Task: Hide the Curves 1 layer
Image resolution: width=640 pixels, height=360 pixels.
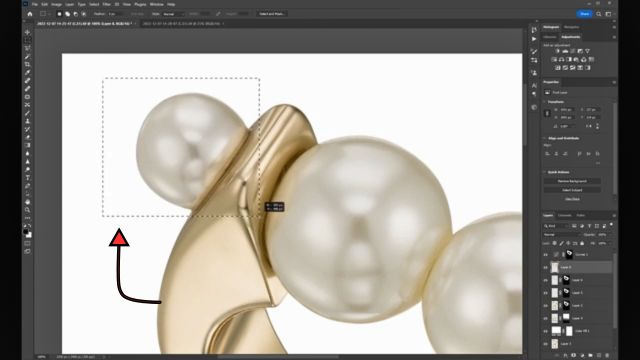Action: 546,255
